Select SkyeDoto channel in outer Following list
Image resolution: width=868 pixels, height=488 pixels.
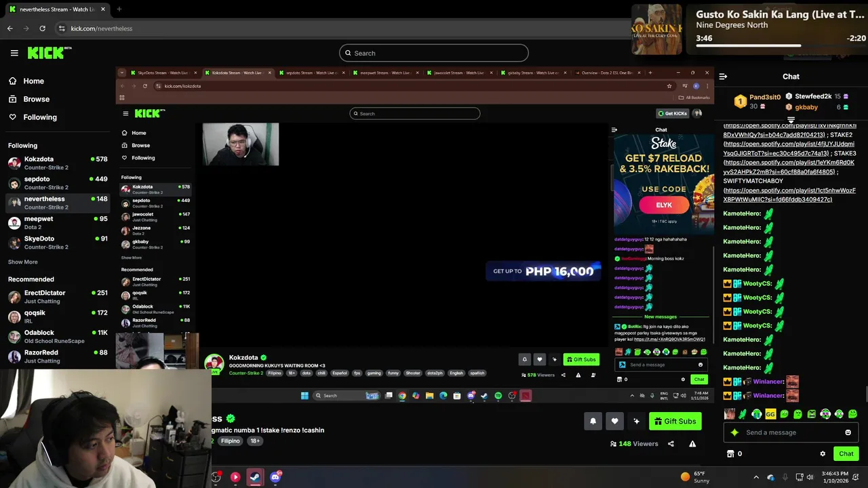[x=58, y=242]
